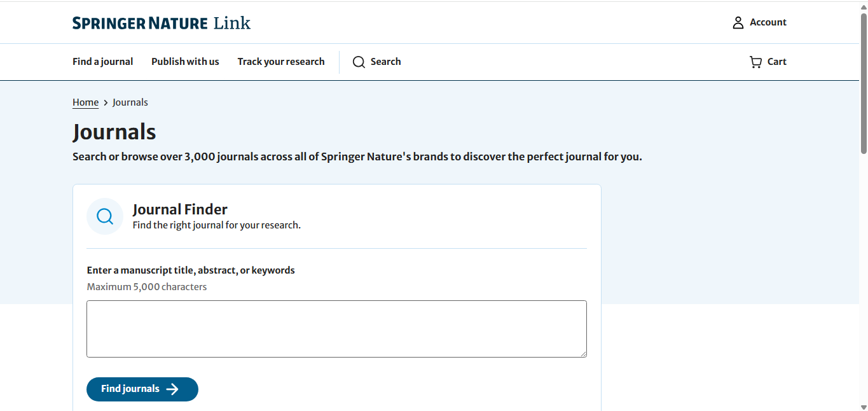Click the scrollbar up arrow

tap(864, 6)
